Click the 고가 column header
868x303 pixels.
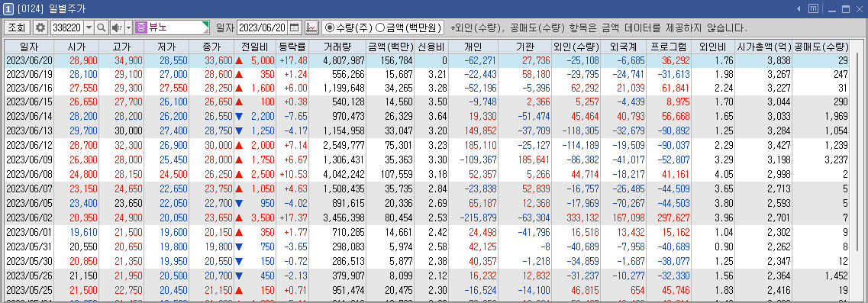[x=121, y=47]
